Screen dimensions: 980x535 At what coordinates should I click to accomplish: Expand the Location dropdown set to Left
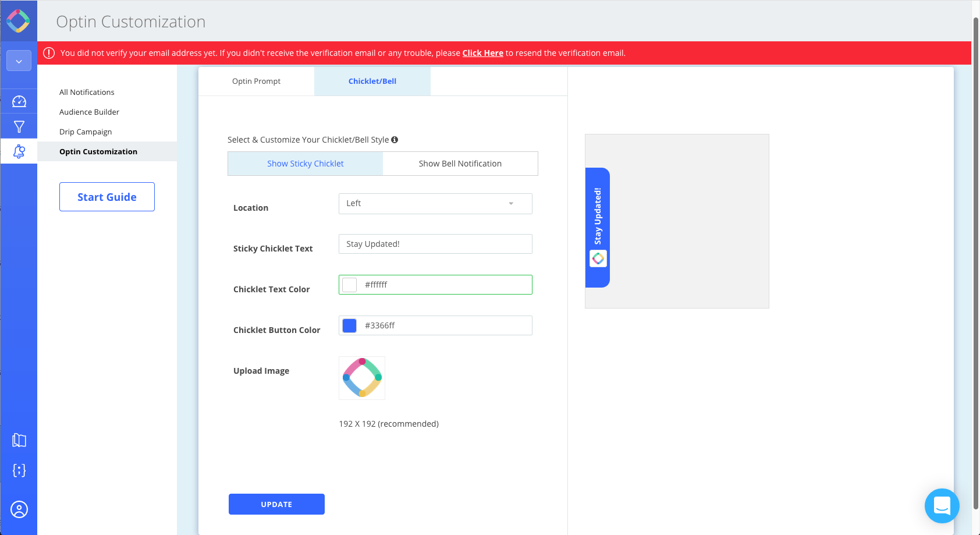[x=435, y=204]
